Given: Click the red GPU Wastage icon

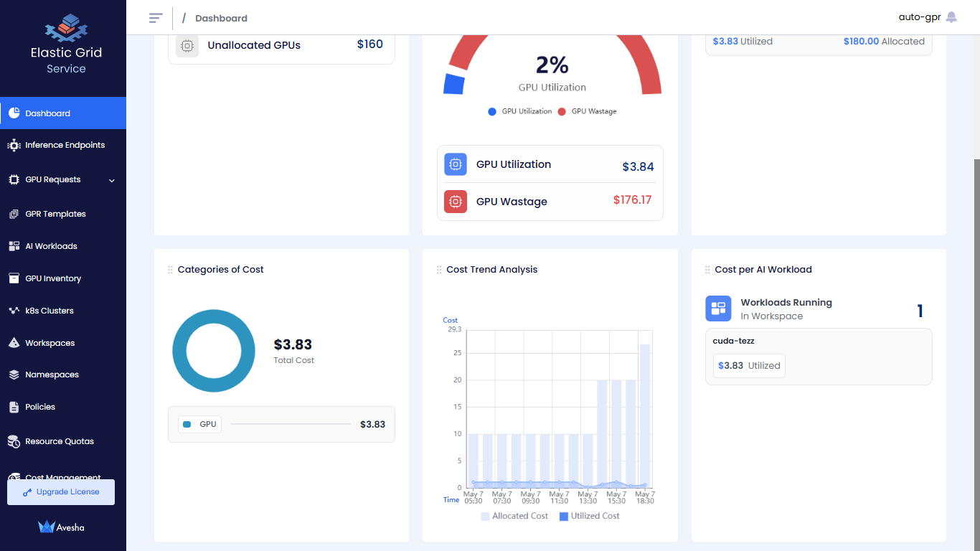Looking at the screenshot, I should click(455, 202).
